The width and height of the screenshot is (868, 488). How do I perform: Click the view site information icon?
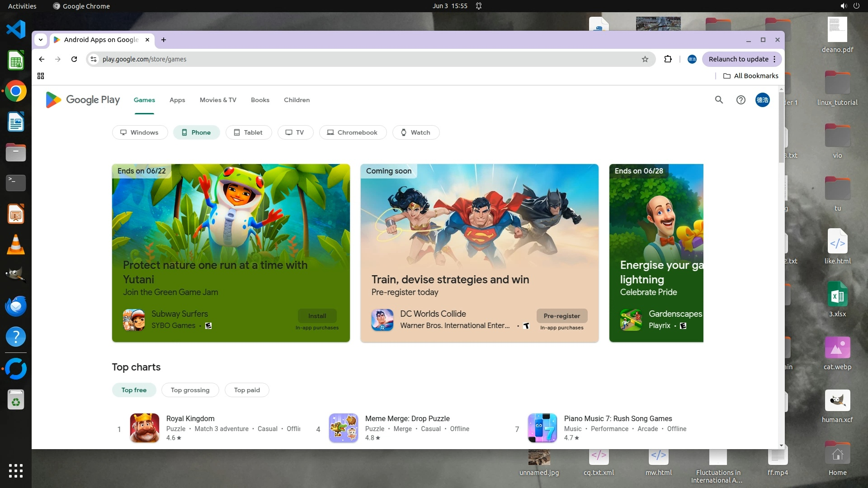click(94, 59)
